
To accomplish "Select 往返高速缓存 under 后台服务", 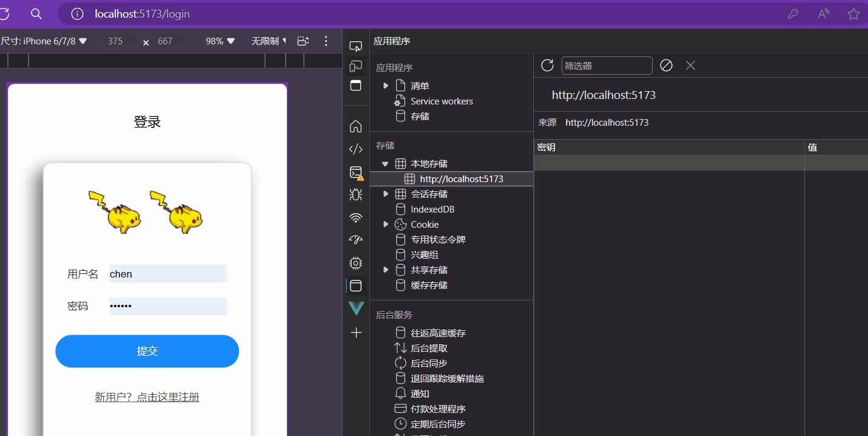I will click(438, 333).
